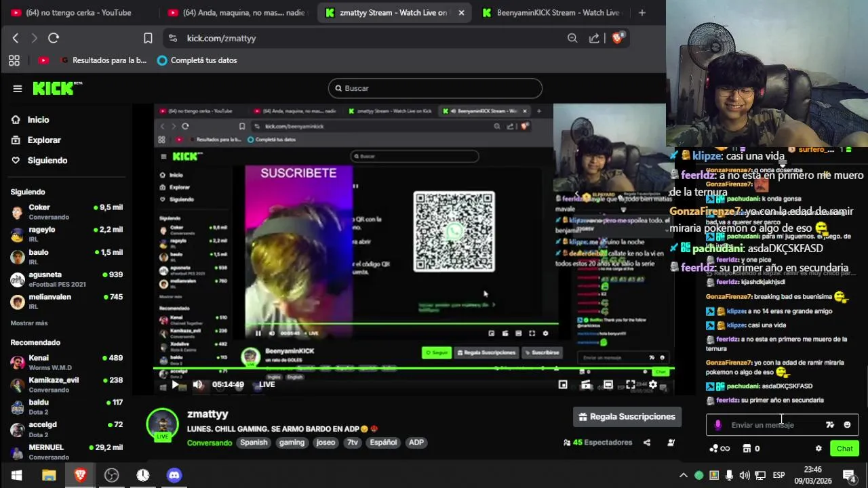This screenshot has height=488, width=868.
Task: Open the zmattyy channel name link
Action: 208,413
